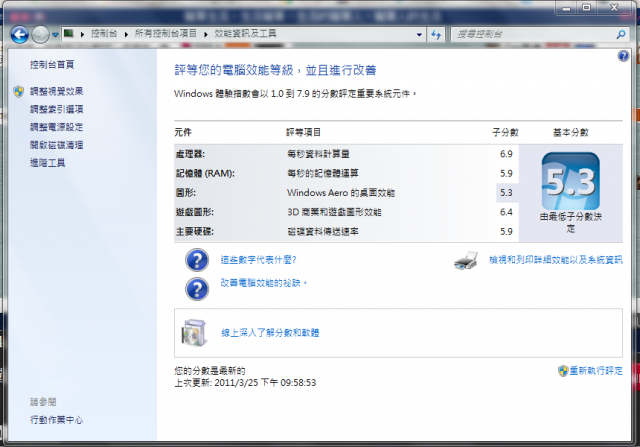Open 調整電源設定 sidebar link
Image resolution: width=640 pixels, height=447 pixels.
(56, 127)
